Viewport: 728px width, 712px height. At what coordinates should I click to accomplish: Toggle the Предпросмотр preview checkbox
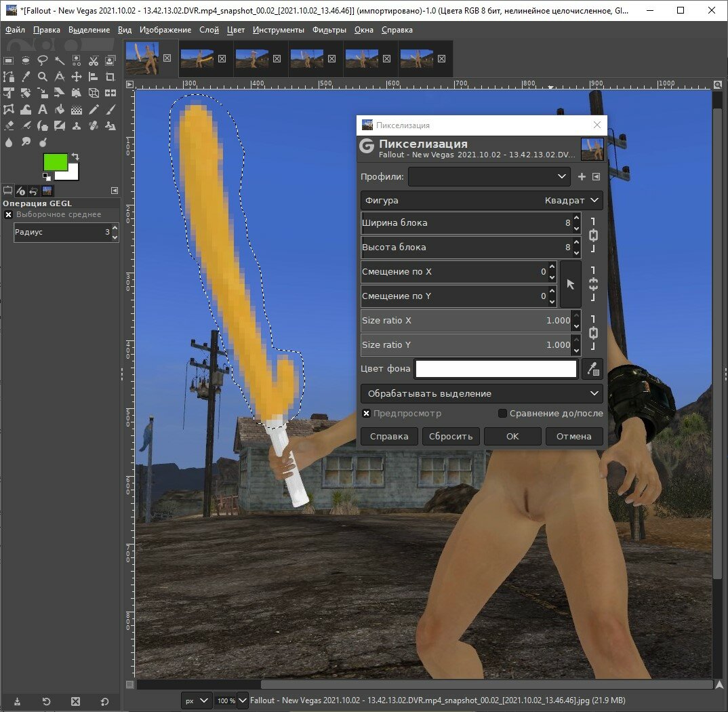[x=366, y=413]
